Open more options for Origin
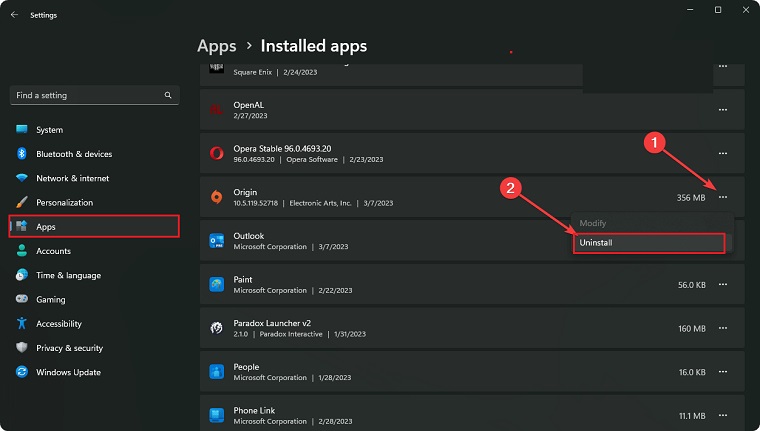The width and height of the screenshot is (760, 431). [x=722, y=197]
